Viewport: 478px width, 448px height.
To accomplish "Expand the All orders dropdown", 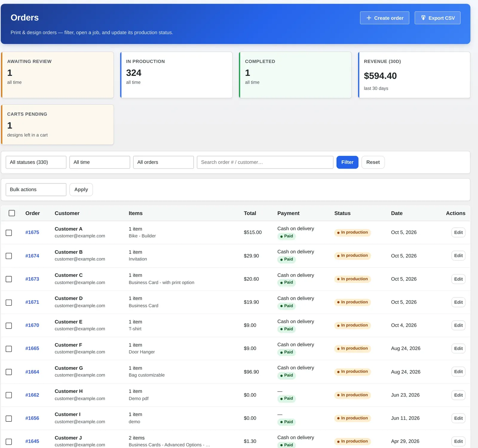I will [163, 162].
